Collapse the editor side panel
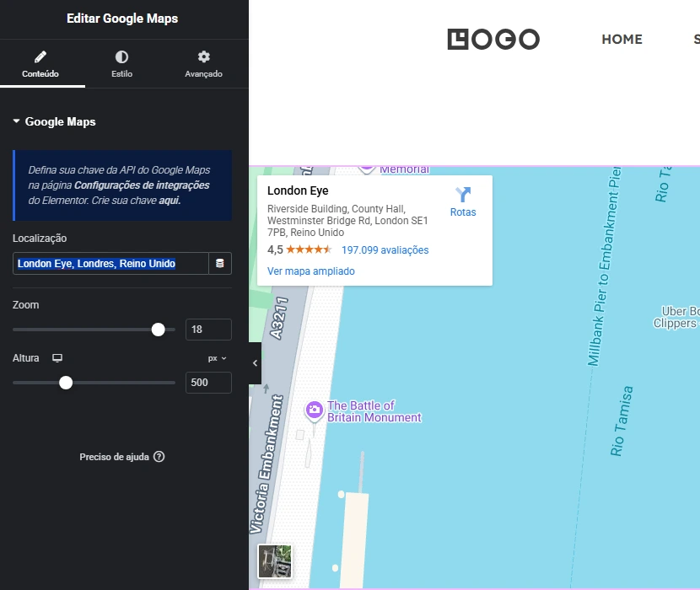The height and width of the screenshot is (590, 700). (x=255, y=362)
